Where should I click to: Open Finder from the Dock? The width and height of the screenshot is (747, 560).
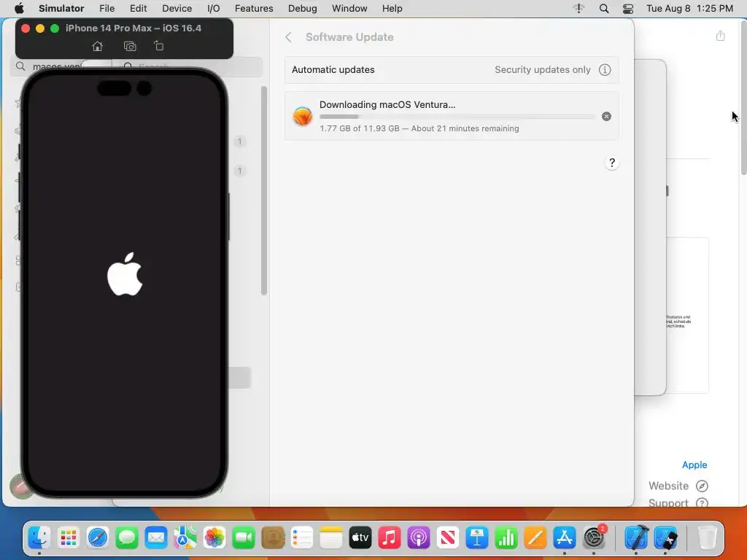(39, 538)
